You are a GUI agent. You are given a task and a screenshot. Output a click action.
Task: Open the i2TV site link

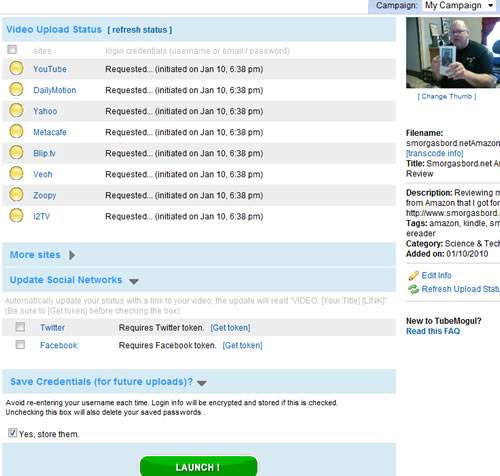click(41, 216)
